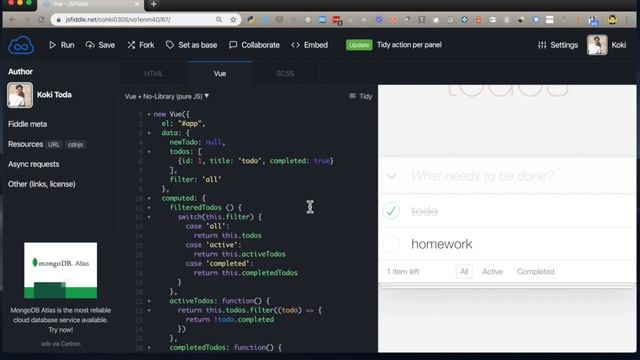Open the Fiddle meta section
The height and width of the screenshot is (360, 640).
[27, 124]
